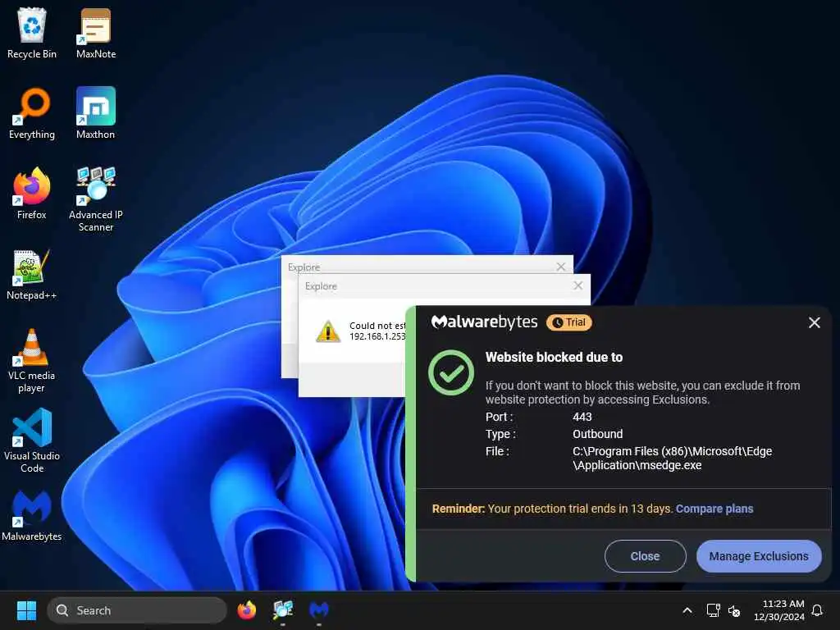
Task: Click the 192.168.1.253 address text
Action: 377,336
